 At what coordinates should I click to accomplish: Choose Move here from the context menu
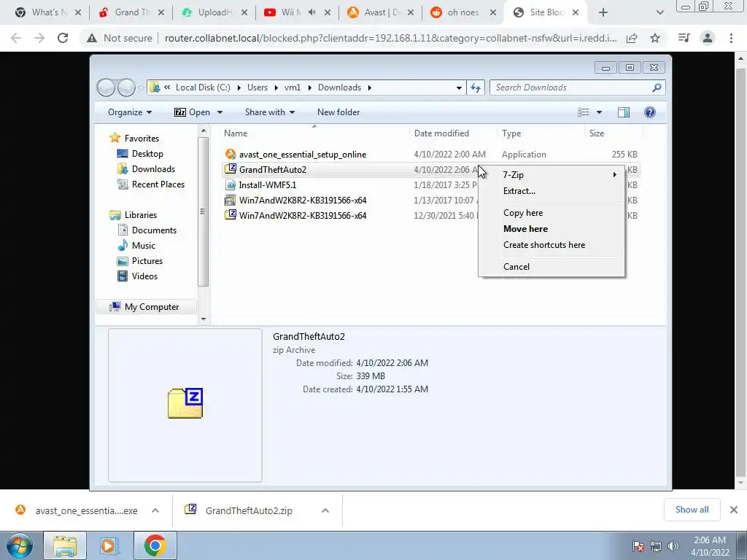pyautogui.click(x=551, y=229)
